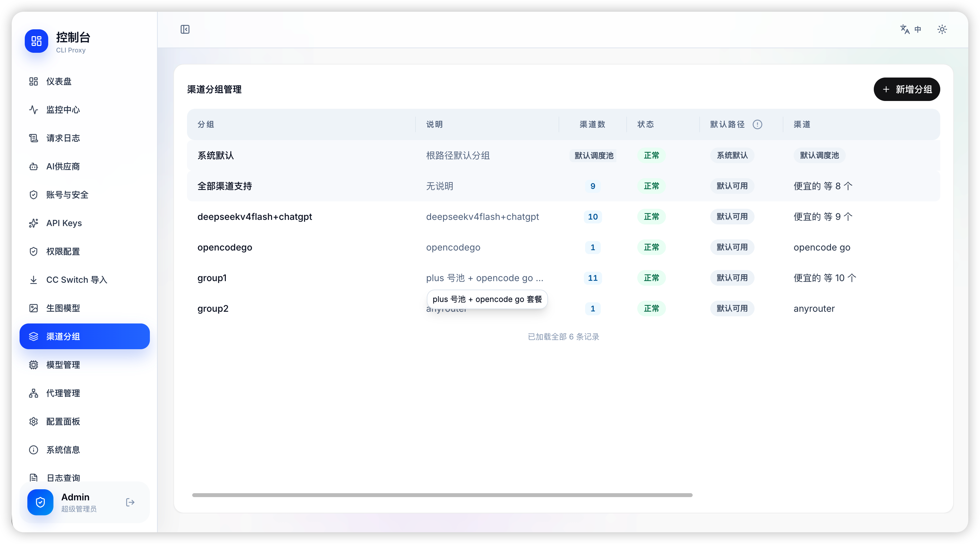
Task: Click the 状态 column header
Action: pyautogui.click(x=646, y=124)
